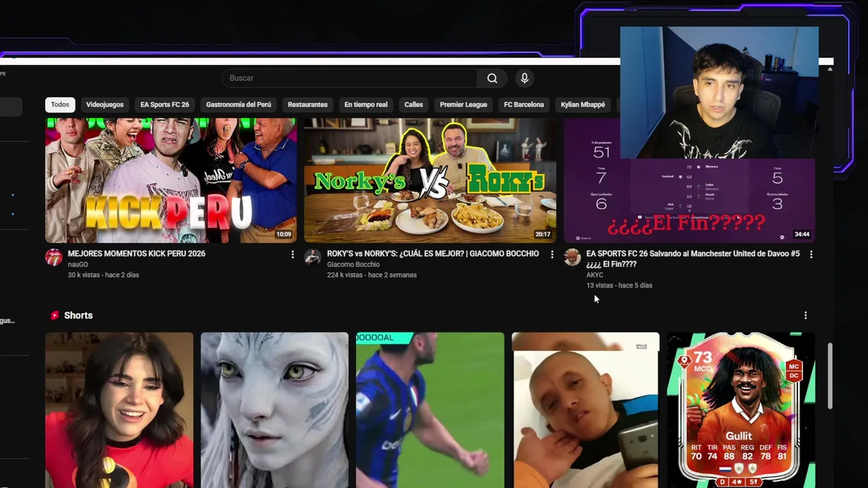Open Short of bald man holding phone
The image size is (868, 488).
click(586, 410)
